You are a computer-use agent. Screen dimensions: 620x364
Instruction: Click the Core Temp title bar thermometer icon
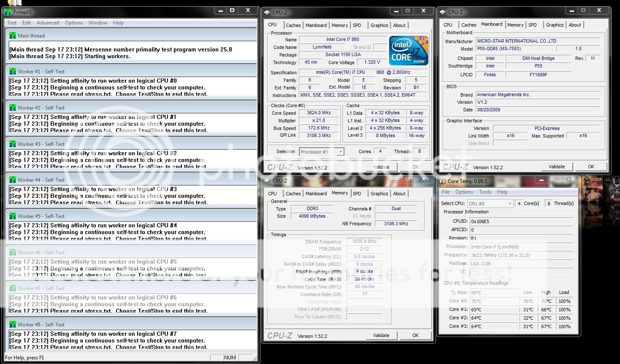click(x=443, y=181)
